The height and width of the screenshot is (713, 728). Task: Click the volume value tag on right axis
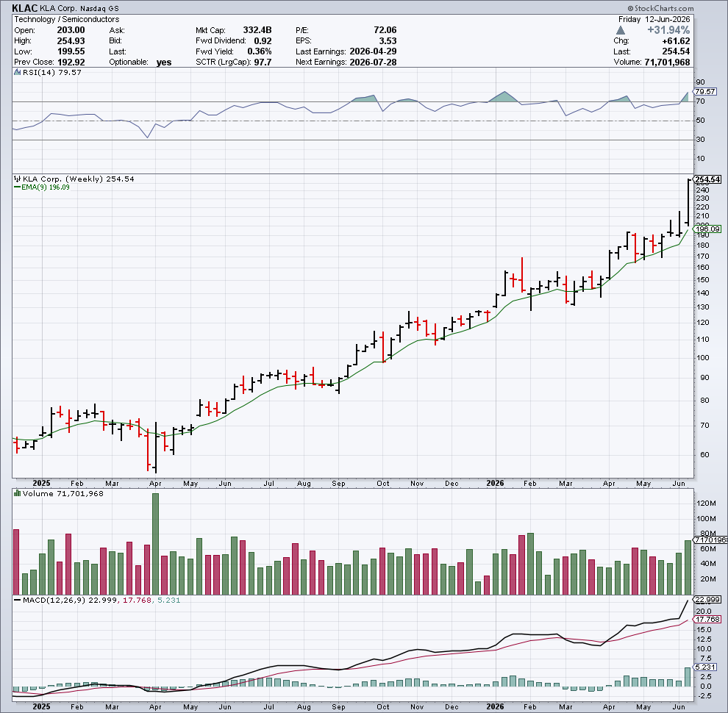point(710,540)
